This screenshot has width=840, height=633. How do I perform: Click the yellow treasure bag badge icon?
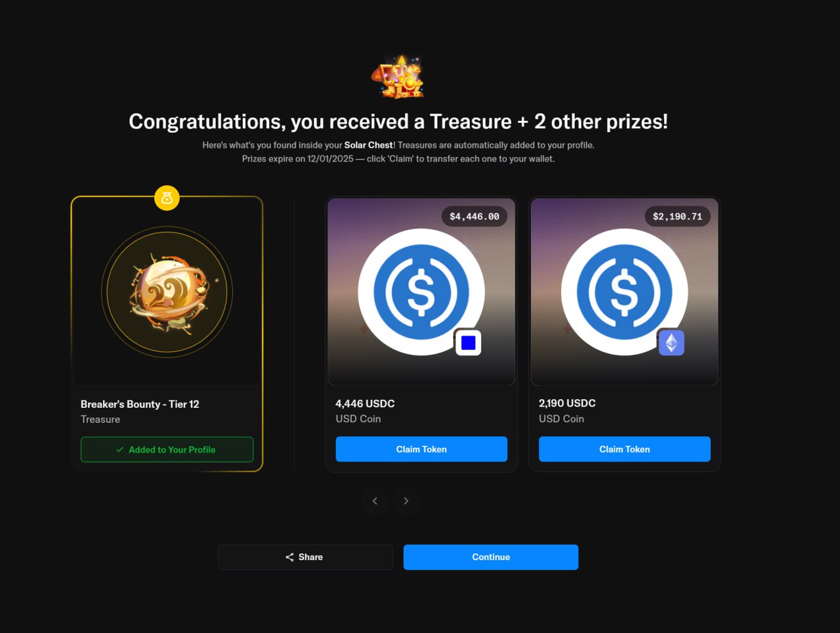(x=167, y=198)
